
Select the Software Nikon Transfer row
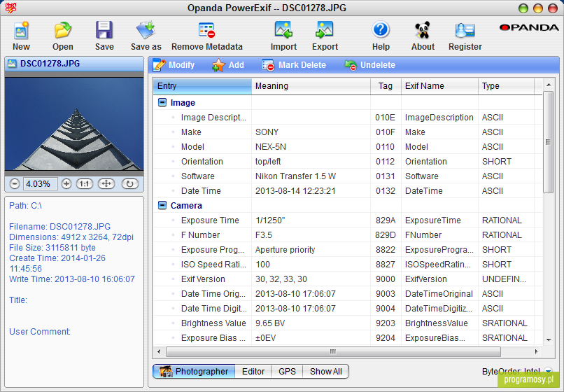coord(348,176)
